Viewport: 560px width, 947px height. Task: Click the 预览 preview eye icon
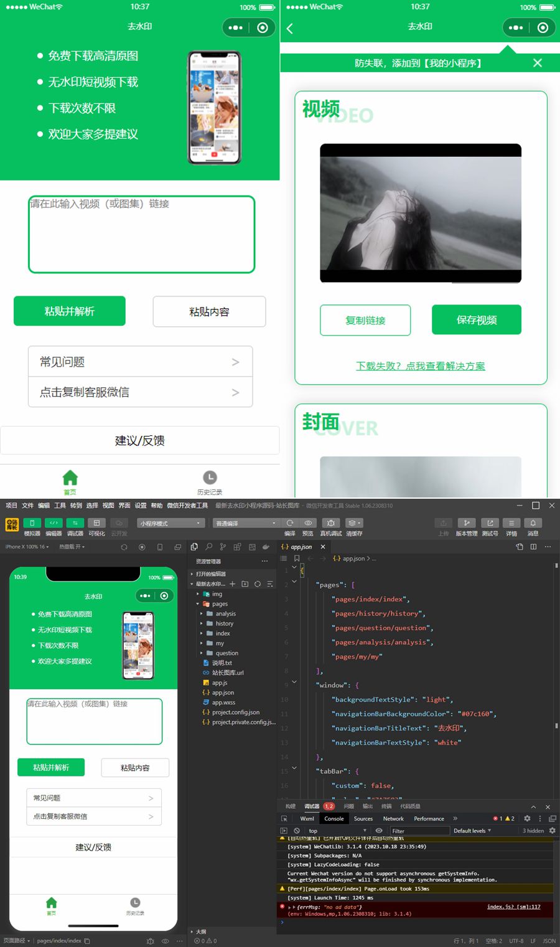tap(308, 523)
